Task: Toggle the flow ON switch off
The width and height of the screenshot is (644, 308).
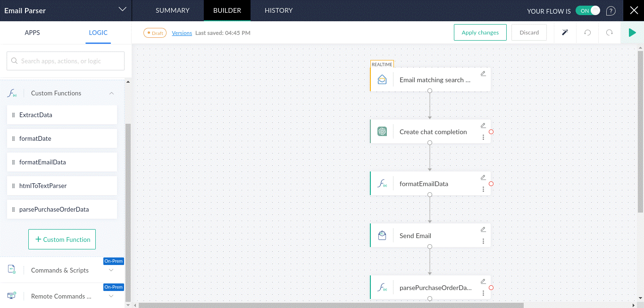Action: point(588,11)
